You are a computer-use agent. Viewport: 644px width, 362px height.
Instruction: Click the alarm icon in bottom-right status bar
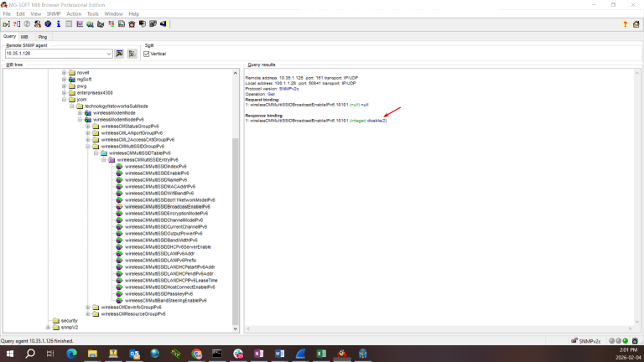pyautogui.click(x=635, y=341)
